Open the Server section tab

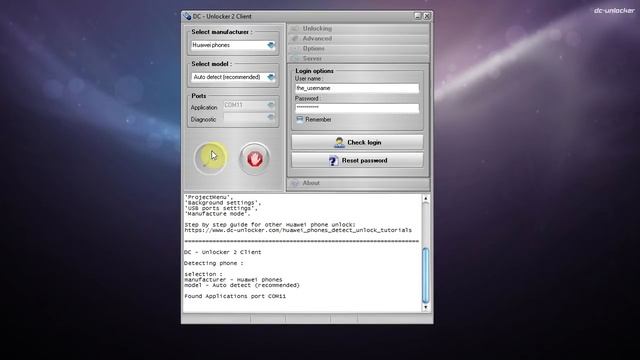358,58
